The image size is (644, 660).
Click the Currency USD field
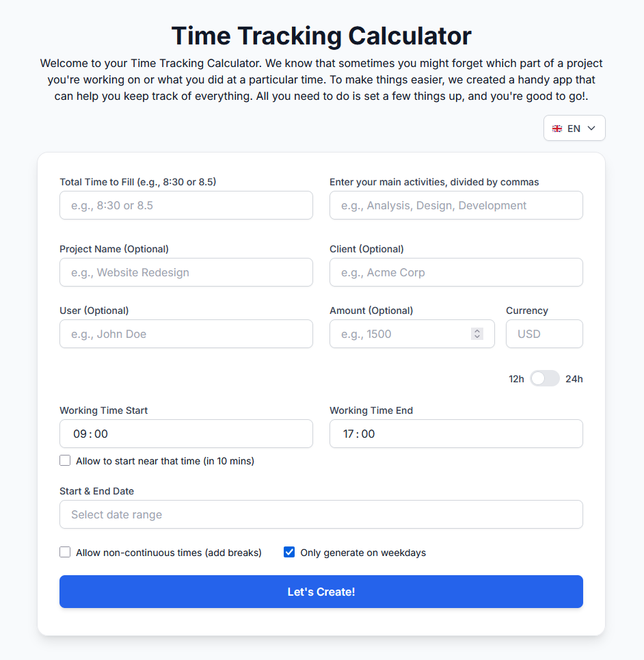click(544, 334)
